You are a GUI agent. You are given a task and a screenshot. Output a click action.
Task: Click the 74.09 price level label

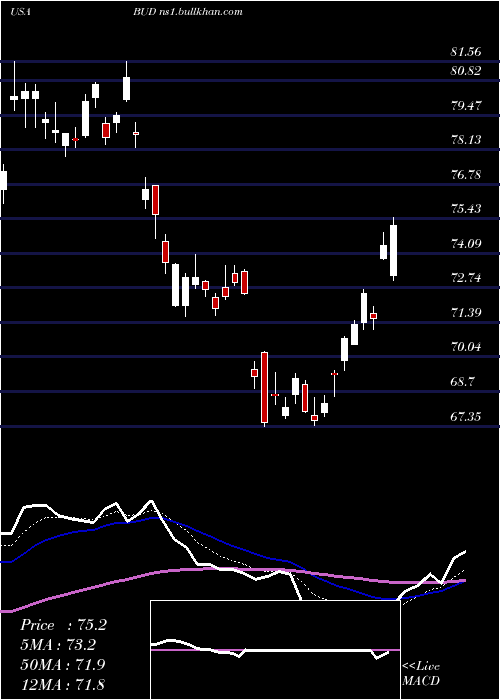466,244
